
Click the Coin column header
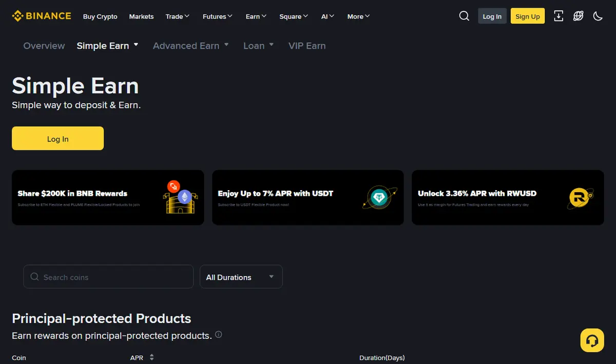point(19,358)
